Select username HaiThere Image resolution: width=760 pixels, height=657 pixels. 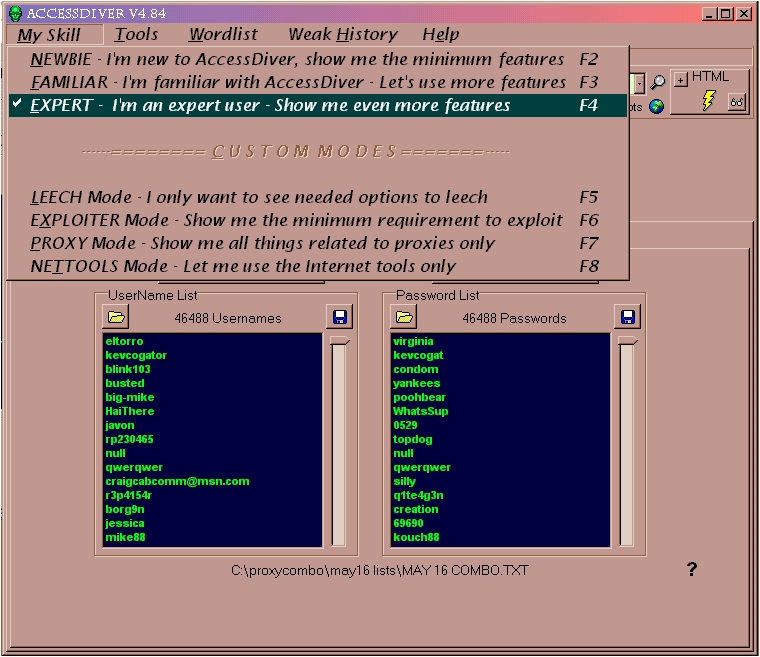pyautogui.click(x=129, y=412)
